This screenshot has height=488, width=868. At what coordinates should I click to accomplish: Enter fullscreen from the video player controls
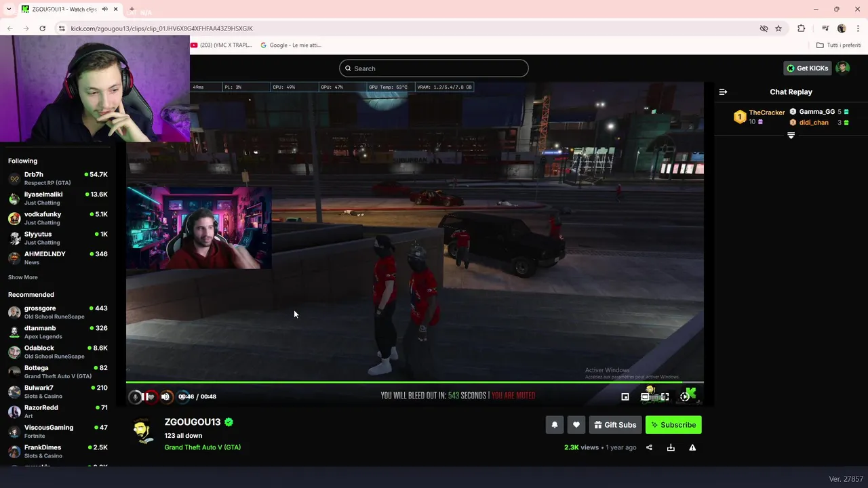tap(665, 396)
